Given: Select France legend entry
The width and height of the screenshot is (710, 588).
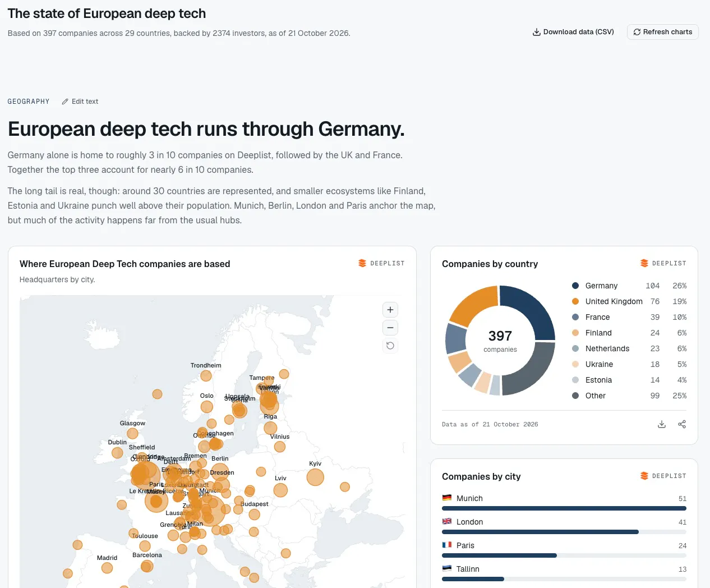Looking at the screenshot, I should [629, 317].
